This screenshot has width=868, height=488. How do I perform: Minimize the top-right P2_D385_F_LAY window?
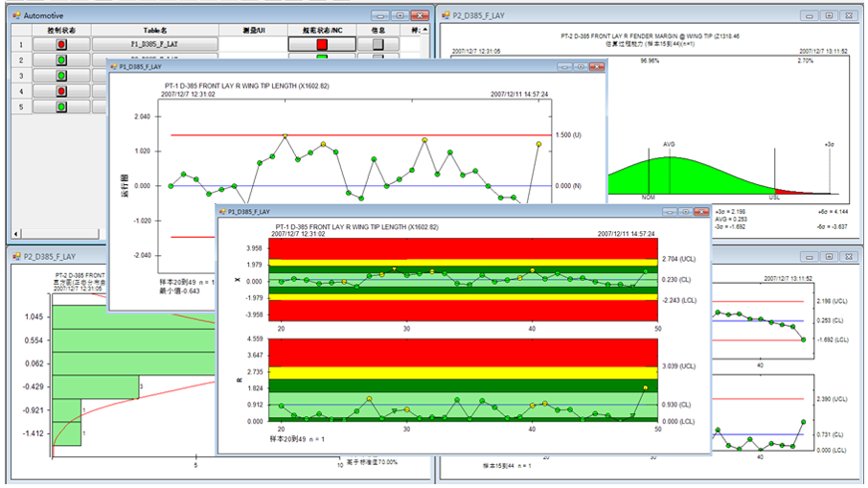pos(810,15)
